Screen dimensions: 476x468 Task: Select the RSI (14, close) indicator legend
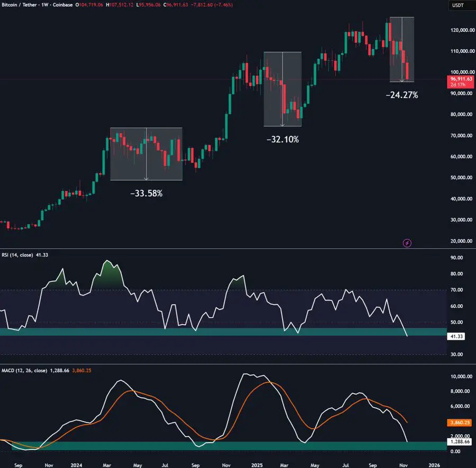pyautogui.click(x=17, y=255)
